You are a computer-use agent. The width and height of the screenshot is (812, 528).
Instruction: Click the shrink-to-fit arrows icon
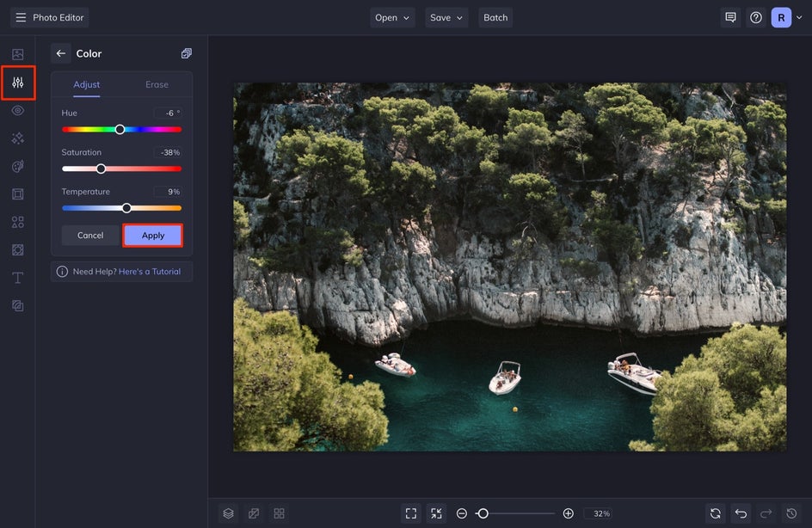(x=437, y=513)
